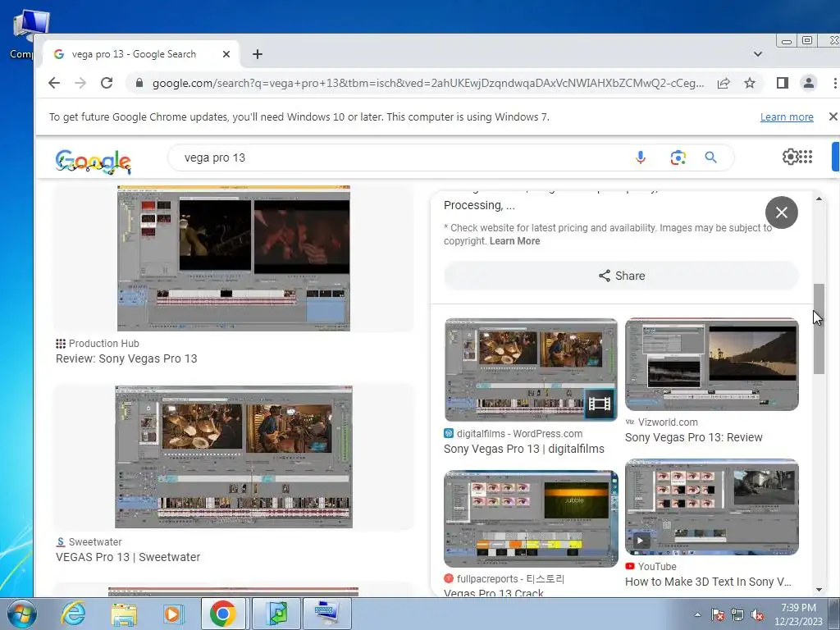Open the Sweetwater VEGAS Pro 13 thumbnail
This screenshot has width=840, height=630.
point(234,457)
